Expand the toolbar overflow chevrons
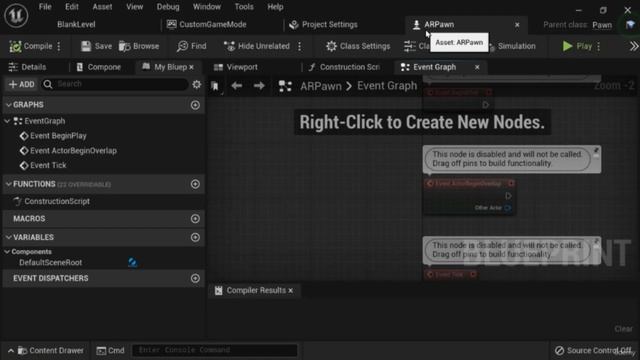This screenshot has height=360, width=640. point(633,46)
